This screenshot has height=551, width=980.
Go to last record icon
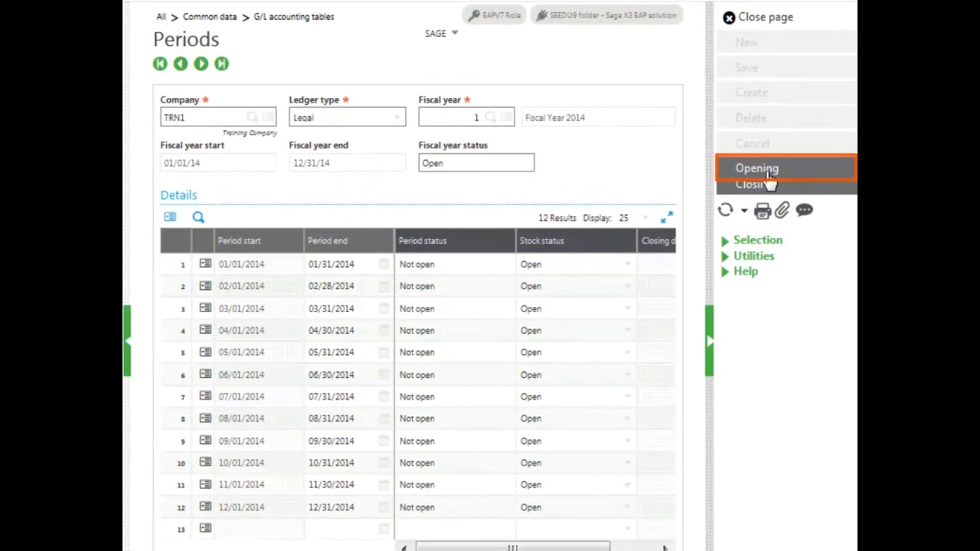221,64
